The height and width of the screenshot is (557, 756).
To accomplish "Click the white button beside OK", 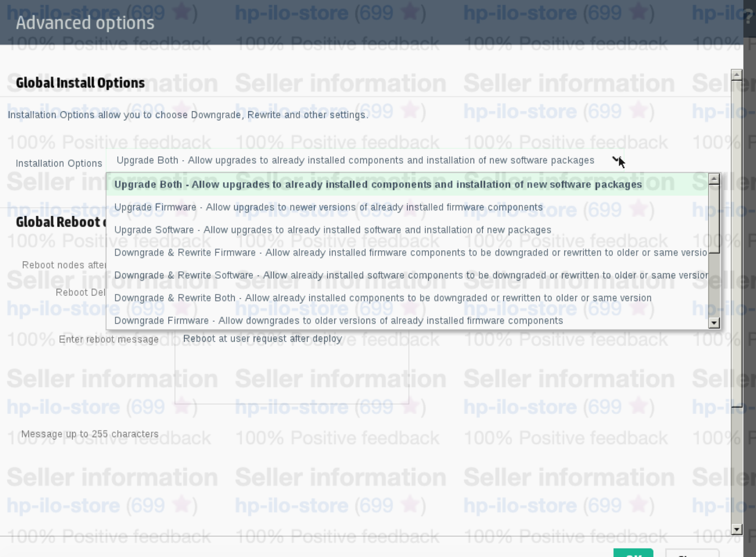I will 692,554.
